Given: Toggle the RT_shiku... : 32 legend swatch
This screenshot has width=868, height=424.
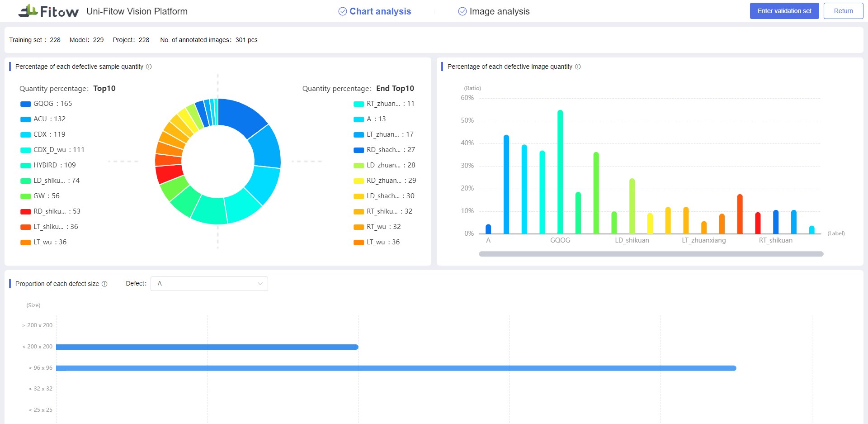Looking at the screenshot, I should tap(359, 212).
